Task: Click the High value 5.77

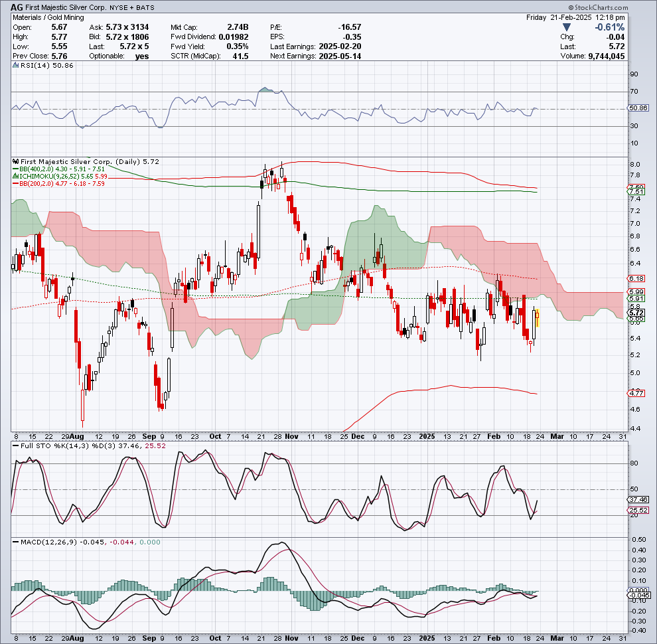Action: (x=59, y=37)
